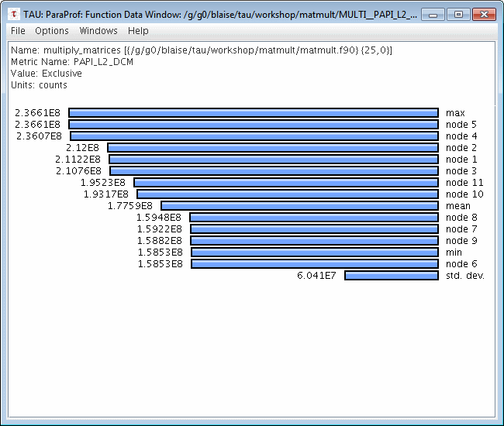Open the Options menu
Viewport: 504px width, 426px height.
point(52,31)
